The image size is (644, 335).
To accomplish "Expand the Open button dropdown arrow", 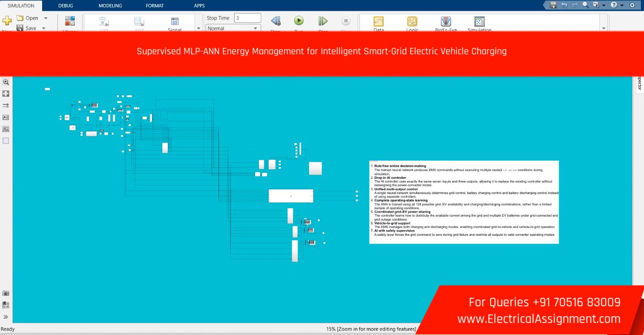I will (x=46, y=18).
